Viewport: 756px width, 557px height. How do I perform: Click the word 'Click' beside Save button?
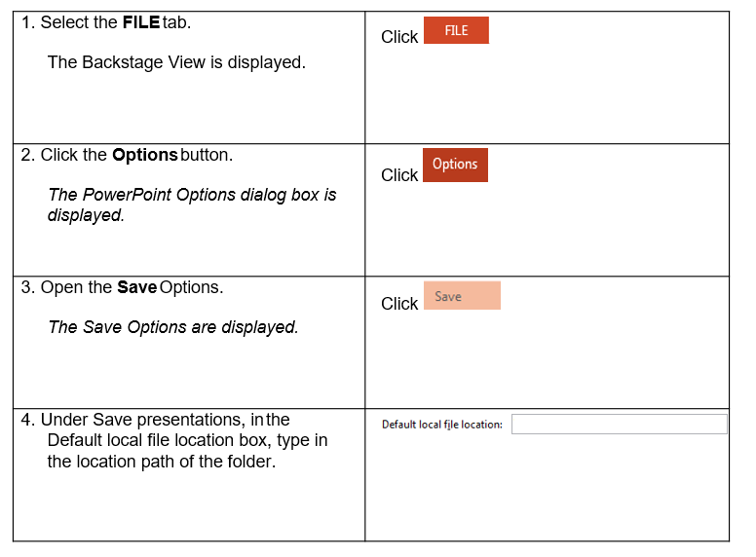point(399,304)
